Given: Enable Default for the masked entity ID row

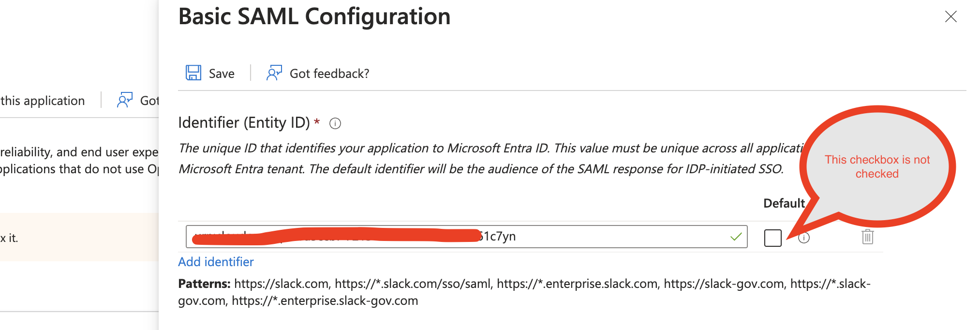Looking at the screenshot, I should (772, 238).
